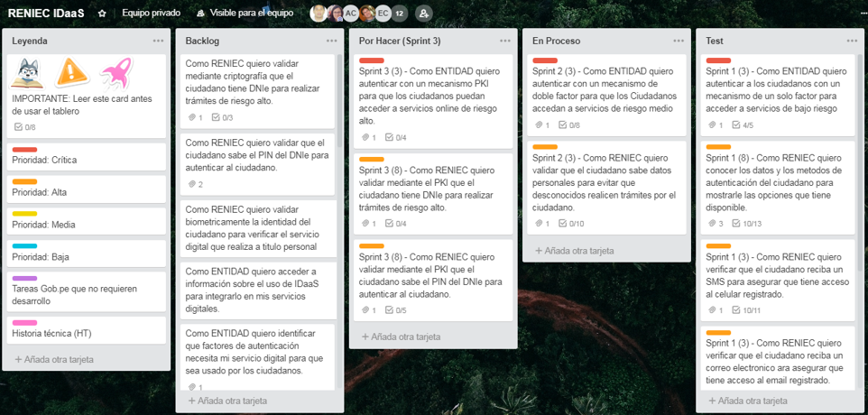Add another card to Backlog list
This screenshot has width=868, height=415.
coord(227,401)
